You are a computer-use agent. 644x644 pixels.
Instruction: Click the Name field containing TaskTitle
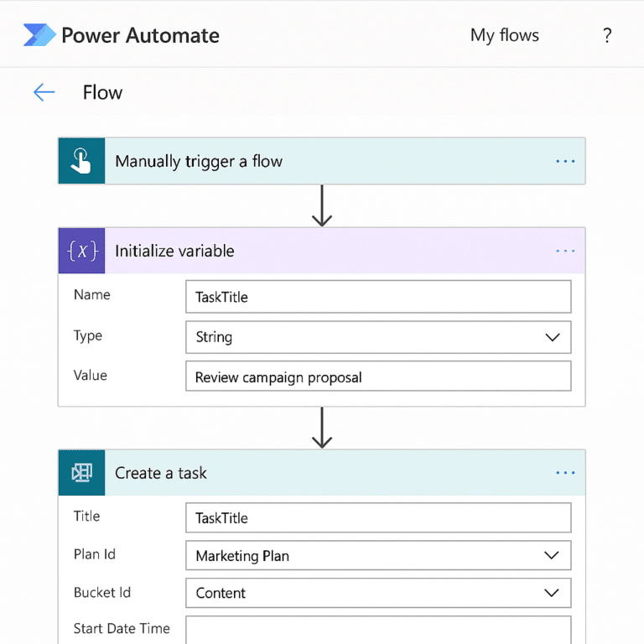tap(377, 297)
